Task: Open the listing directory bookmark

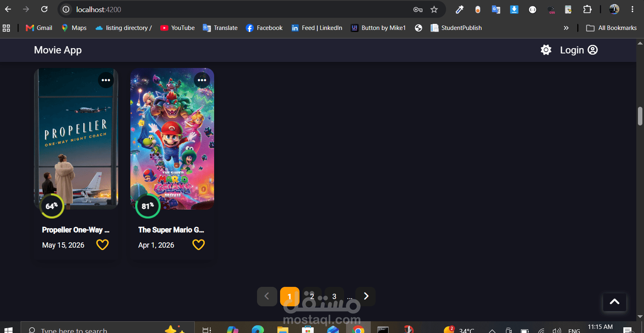Action: [124, 28]
